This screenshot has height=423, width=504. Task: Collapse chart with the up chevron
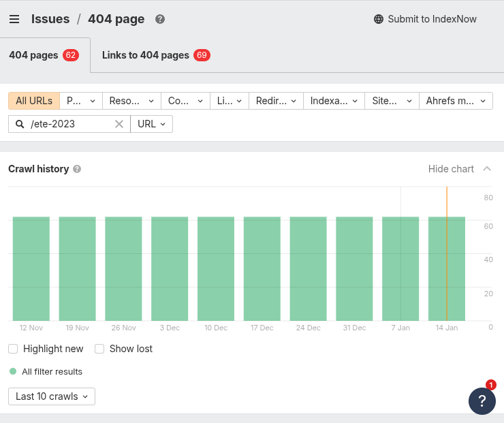487,169
